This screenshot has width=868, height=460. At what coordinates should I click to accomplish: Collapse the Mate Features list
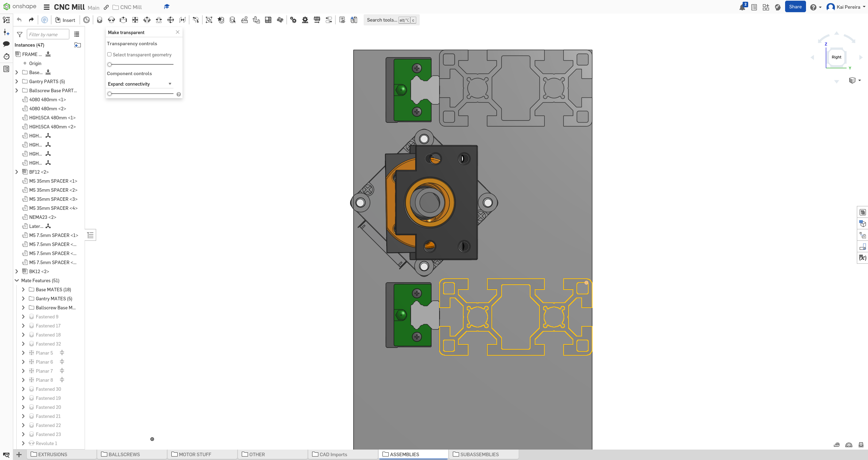pyautogui.click(x=17, y=280)
